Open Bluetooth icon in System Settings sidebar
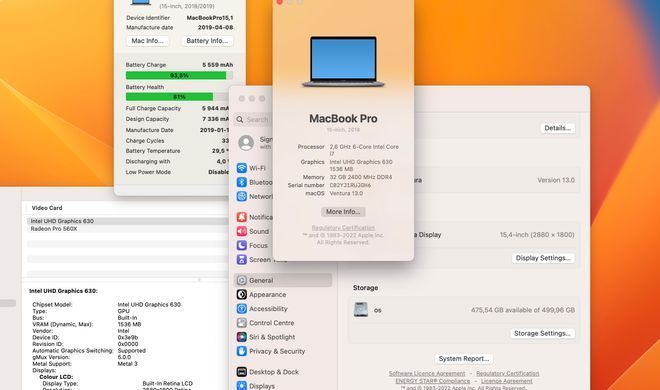The height and width of the screenshot is (390, 660). click(x=242, y=182)
